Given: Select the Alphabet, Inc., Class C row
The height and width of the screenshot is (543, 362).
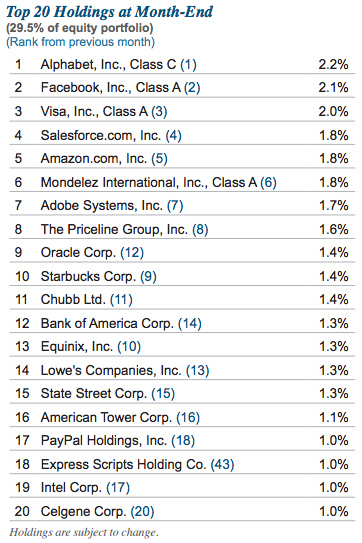Looking at the screenshot, I should click(x=182, y=64).
